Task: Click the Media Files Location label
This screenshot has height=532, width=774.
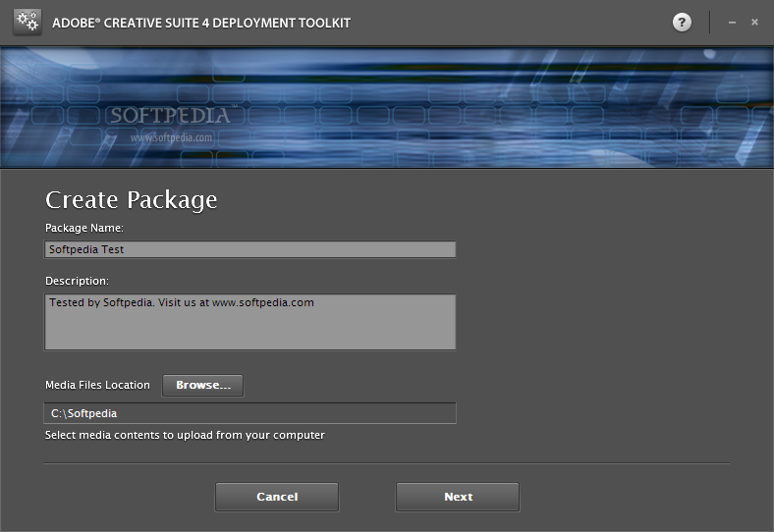Action: click(97, 385)
